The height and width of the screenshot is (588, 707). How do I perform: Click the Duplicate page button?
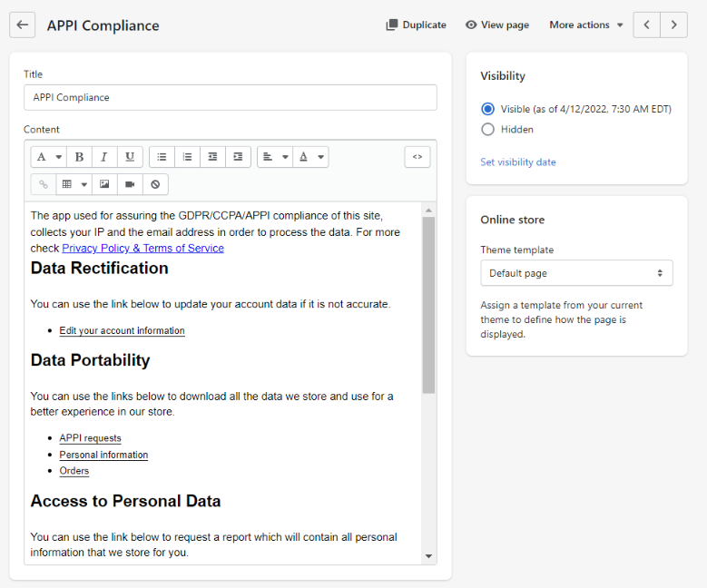point(417,24)
